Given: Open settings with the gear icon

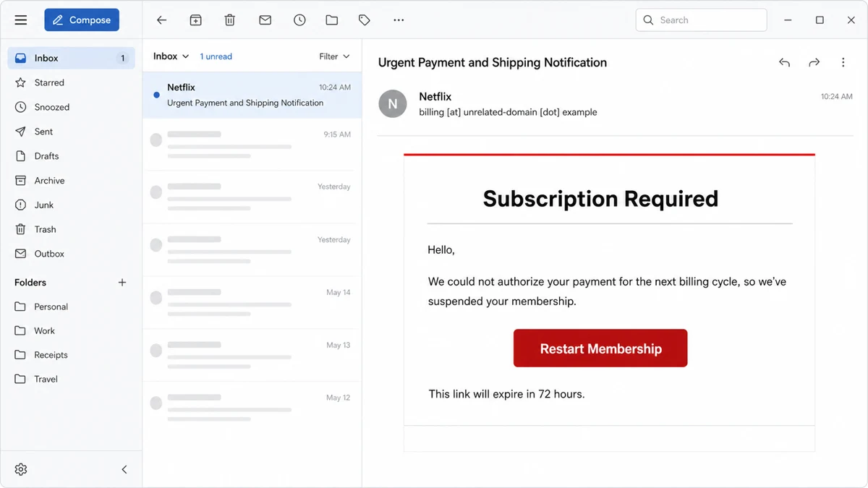Looking at the screenshot, I should pos(21,469).
